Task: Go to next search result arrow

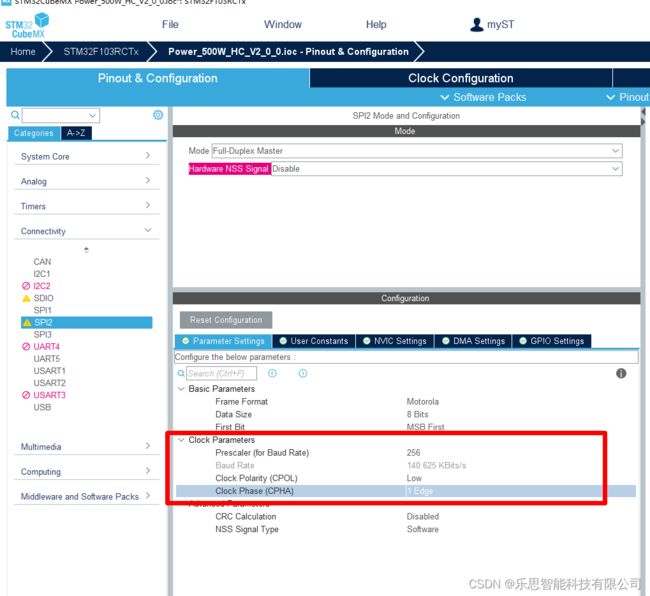Action: (303, 373)
